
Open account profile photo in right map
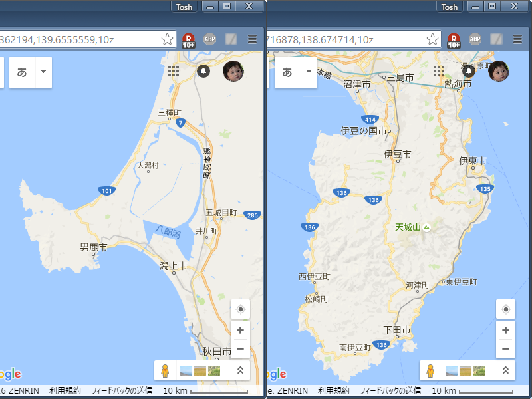coord(499,71)
